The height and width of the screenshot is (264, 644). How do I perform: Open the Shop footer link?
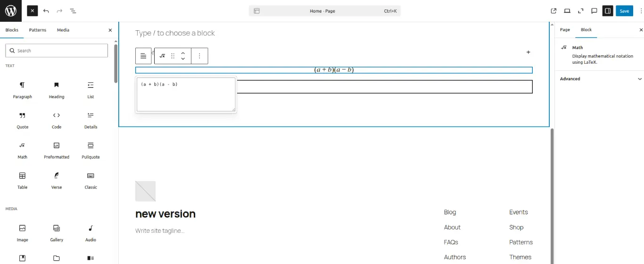[516, 227]
